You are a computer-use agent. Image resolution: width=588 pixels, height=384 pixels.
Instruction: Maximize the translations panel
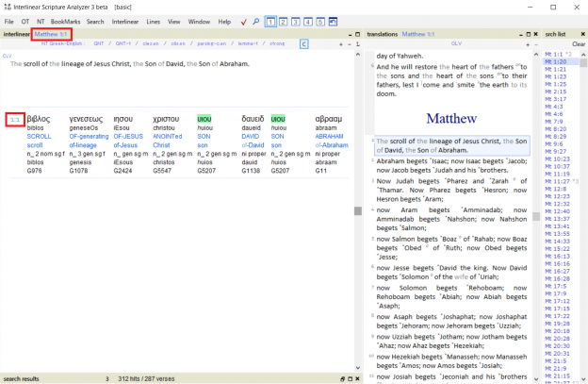tap(529, 34)
